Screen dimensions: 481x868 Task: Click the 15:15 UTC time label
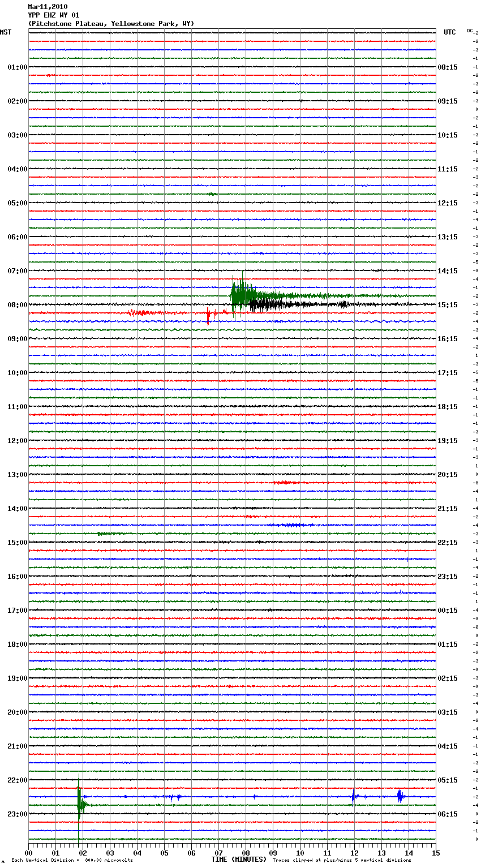tap(448, 305)
